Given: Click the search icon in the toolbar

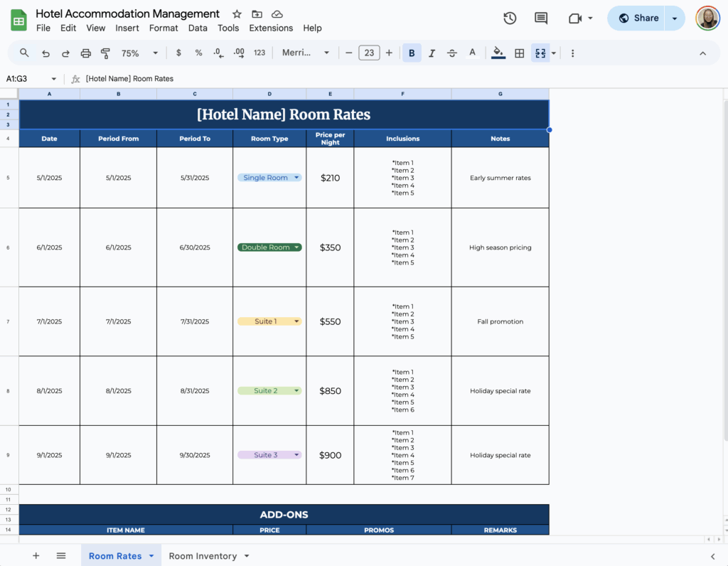Looking at the screenshot, I should (24, 53).
